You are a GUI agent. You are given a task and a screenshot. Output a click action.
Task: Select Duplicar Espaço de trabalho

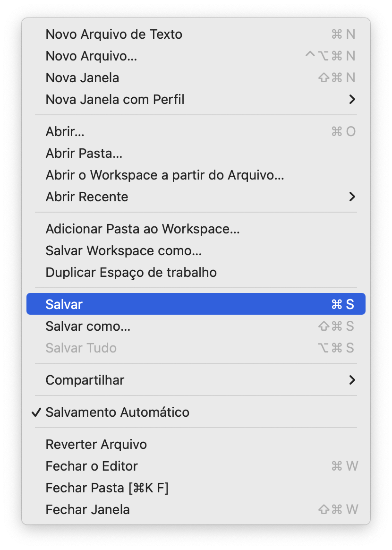click(131, 272)
